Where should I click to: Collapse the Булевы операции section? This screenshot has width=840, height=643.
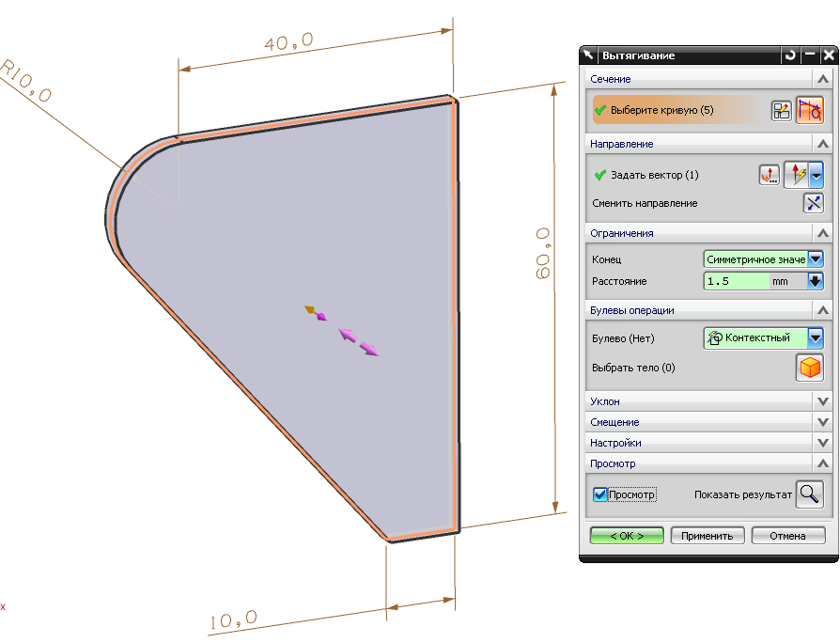click(823, 311)
